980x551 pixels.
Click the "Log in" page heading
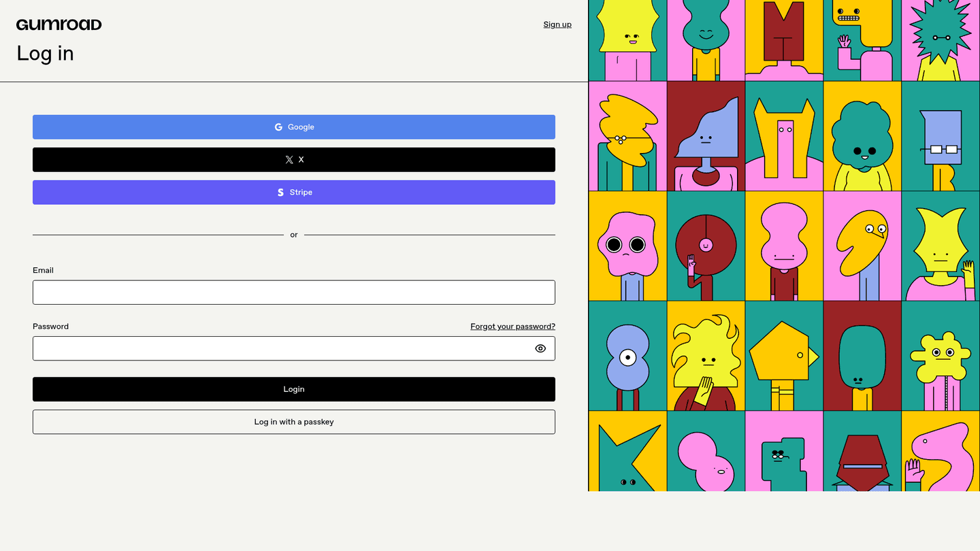pyautogui.click(x=45, y=53)
